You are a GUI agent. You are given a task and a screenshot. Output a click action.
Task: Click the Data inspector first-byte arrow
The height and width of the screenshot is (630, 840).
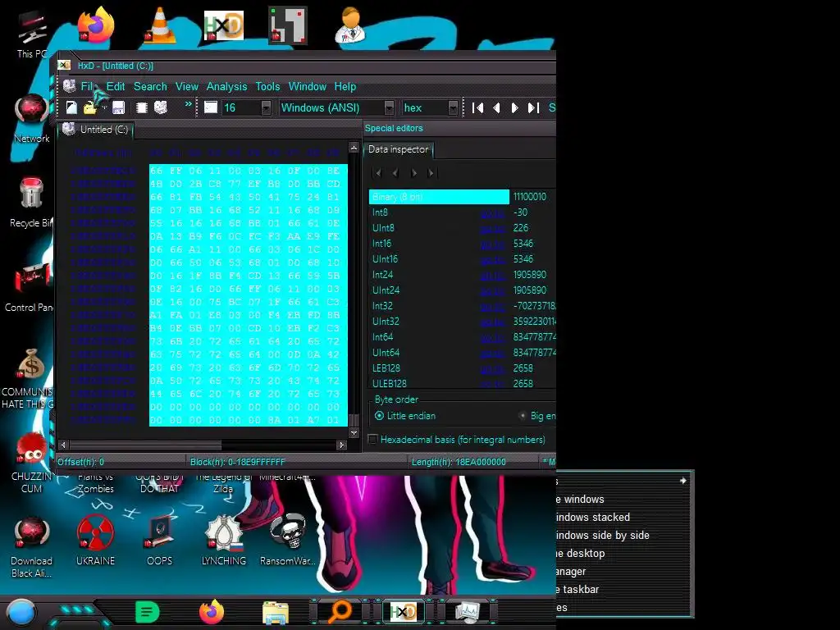point(378,172)
